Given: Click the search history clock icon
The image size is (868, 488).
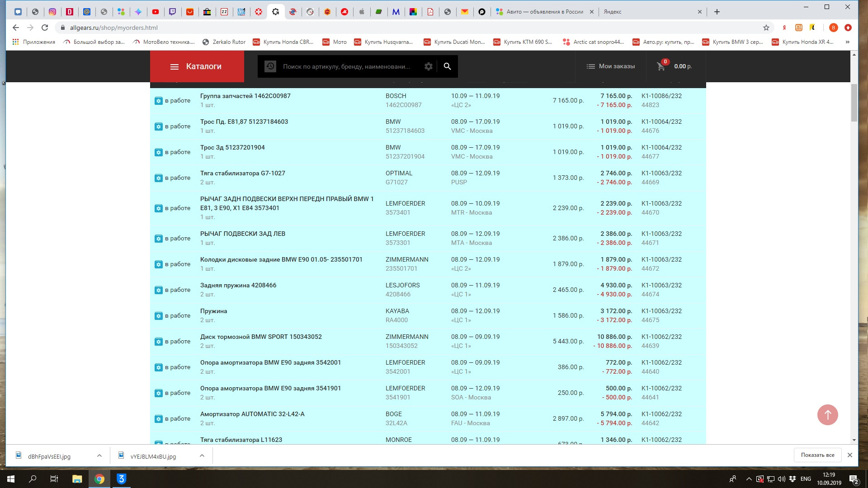Looking at the screenshot, I should [270, 66].
